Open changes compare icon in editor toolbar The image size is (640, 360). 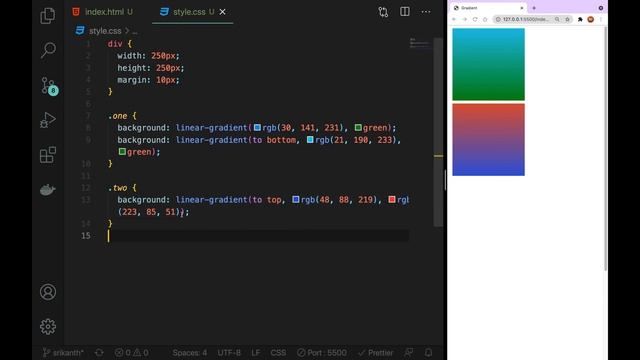(383, 12)
